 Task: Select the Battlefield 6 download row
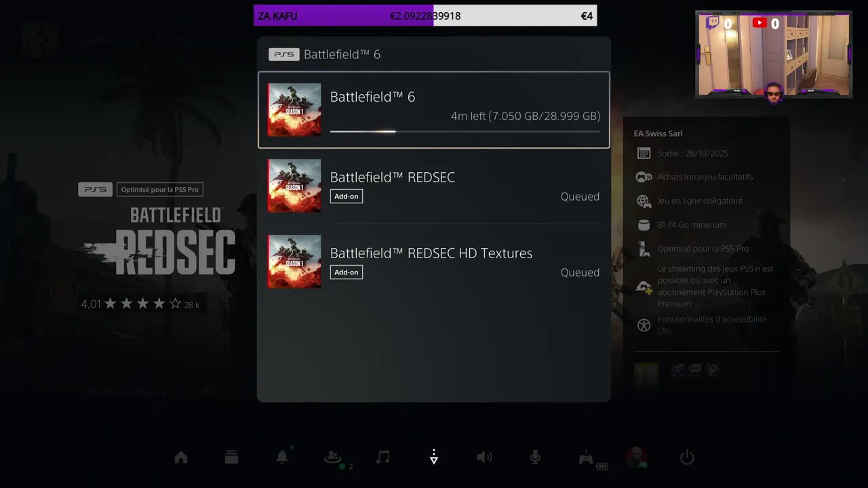(434, 110)
